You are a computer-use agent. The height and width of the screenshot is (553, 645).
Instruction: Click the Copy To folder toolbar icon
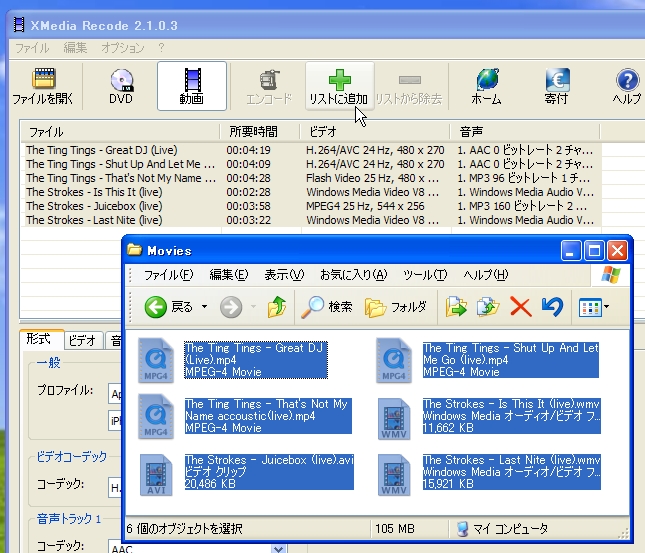click(x=488, y=307)
